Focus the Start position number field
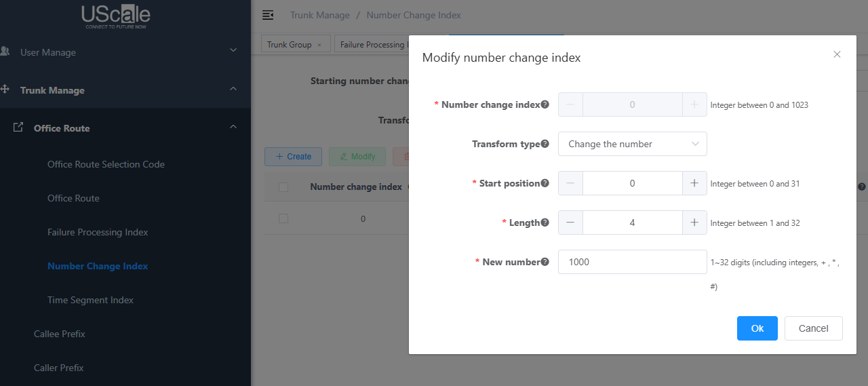The image size is (868, 386). pos(632,183)
